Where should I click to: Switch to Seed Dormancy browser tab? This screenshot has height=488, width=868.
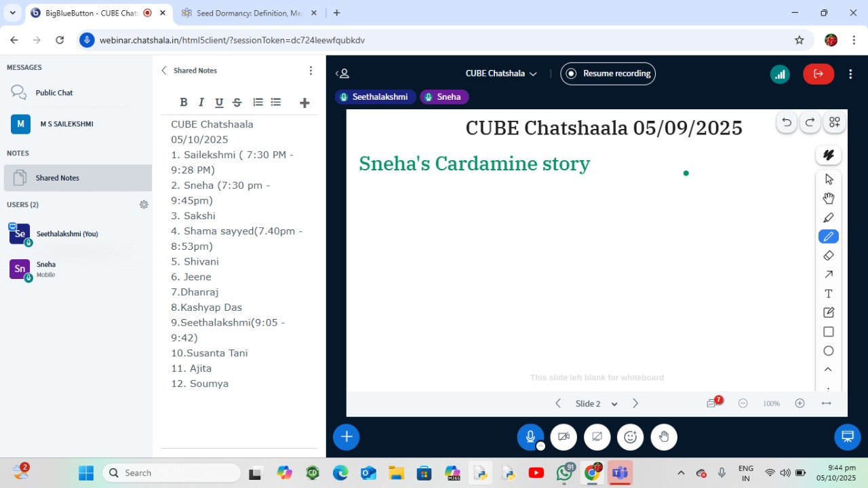coord(241,13)
